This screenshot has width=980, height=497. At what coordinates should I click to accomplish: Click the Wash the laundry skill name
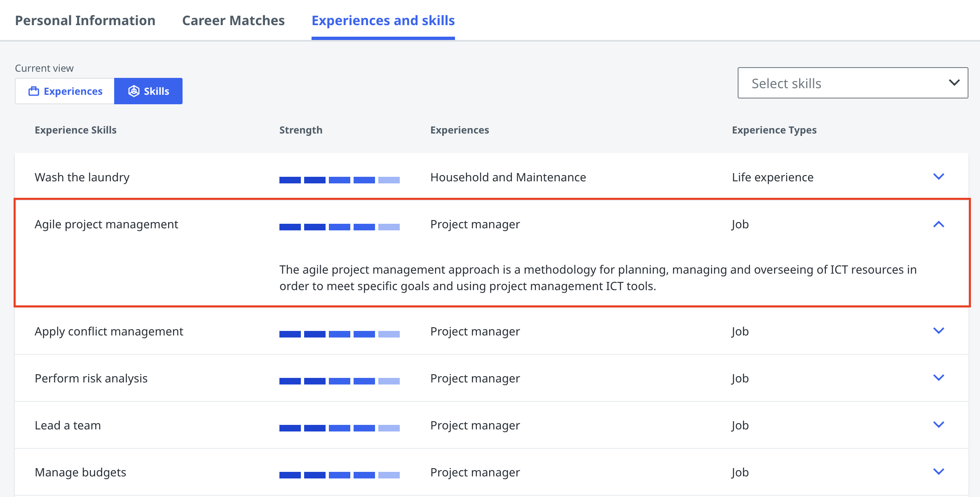[82, 177]
